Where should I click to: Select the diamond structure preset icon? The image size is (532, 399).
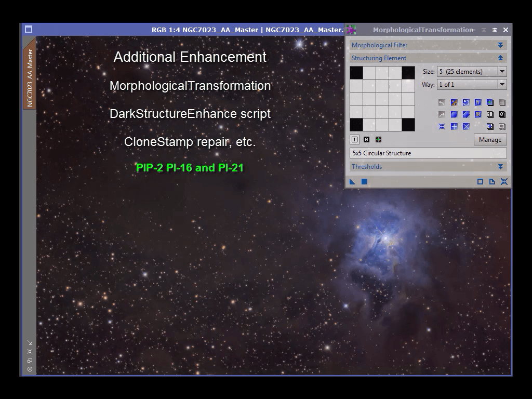pyautogui.click(x=465, y=114)
